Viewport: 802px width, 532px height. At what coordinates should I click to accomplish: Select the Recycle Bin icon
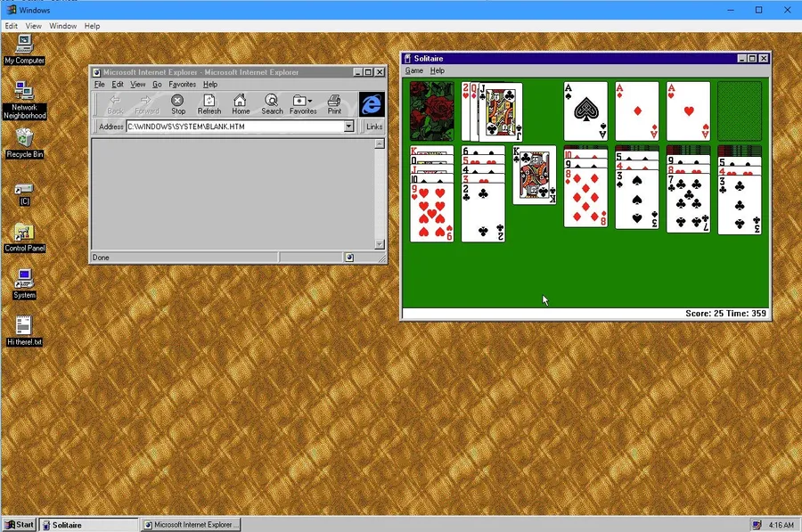point(24,143)
